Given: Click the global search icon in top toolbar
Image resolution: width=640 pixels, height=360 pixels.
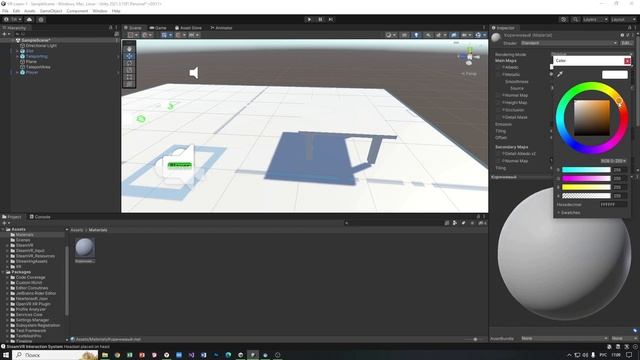Looking at the screenshot, I should click(575, 19).
